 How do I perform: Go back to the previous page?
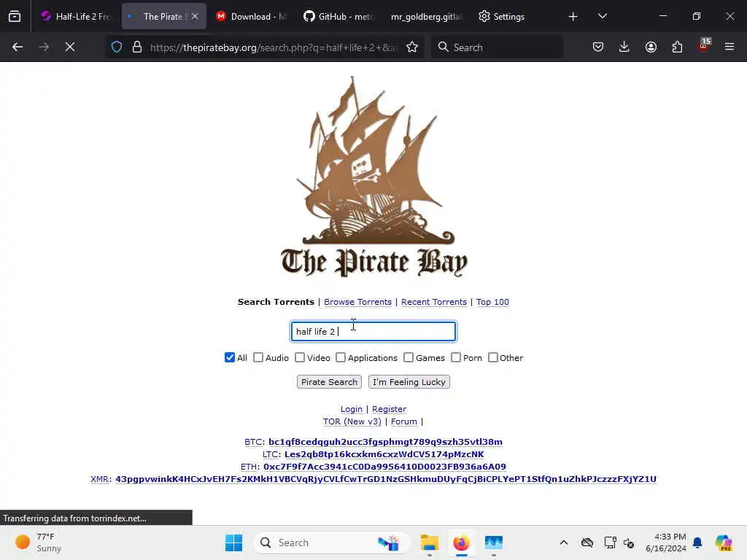coord(18,47)
